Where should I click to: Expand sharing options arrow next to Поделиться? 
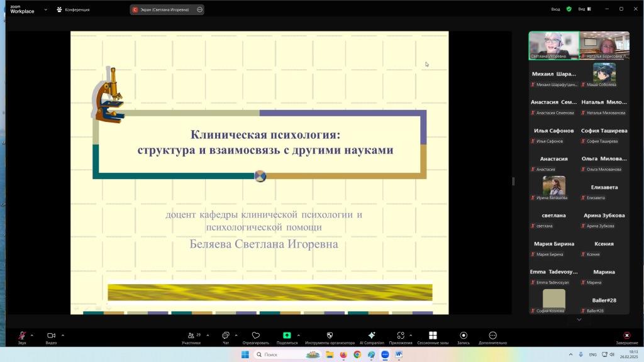(299, 336)
